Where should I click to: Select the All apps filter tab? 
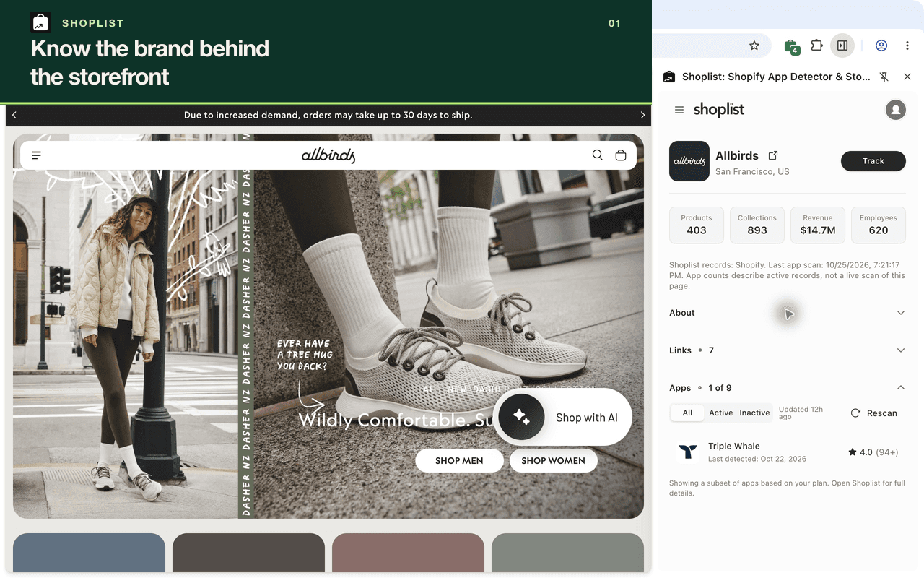point(687,413)
